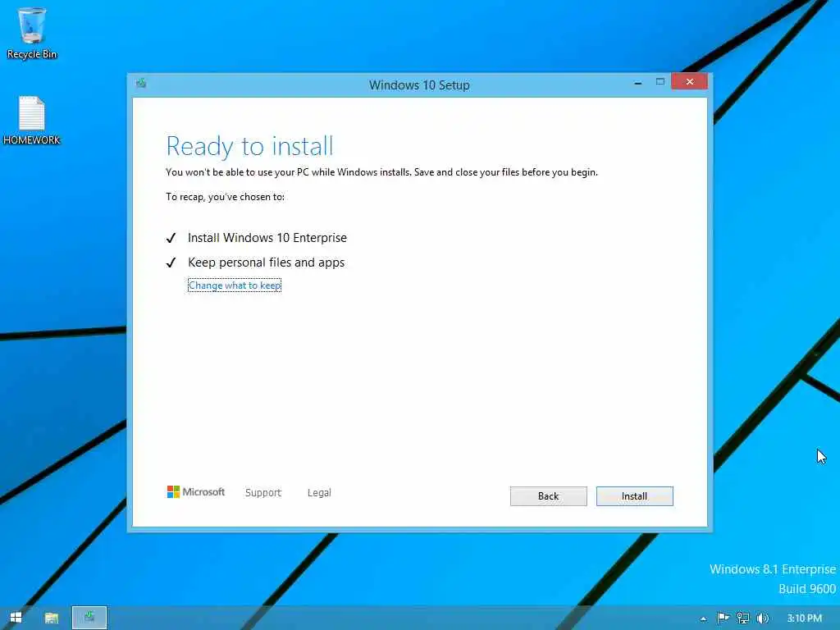Click the checkmark beside Keep personal files
The image size is (840, 630).
171,262
